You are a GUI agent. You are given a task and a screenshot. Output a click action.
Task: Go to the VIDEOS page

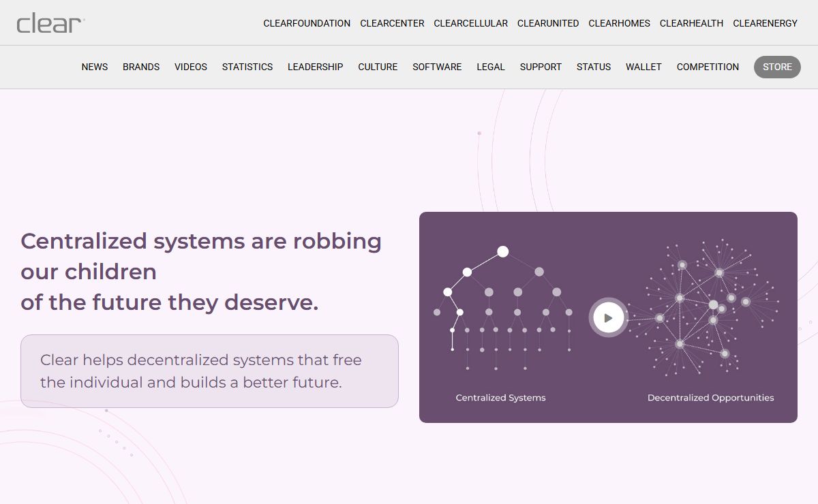coord(191,67)
